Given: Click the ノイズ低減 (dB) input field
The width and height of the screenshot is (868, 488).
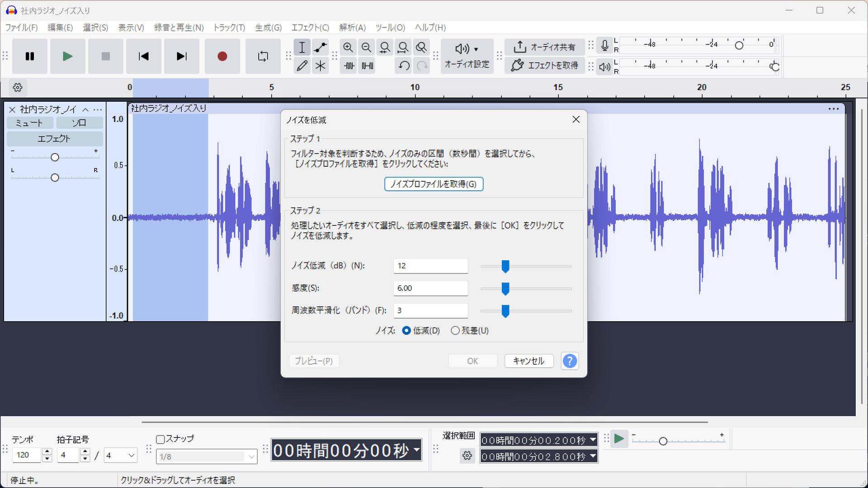Looking at the screenshot, I should [431, 266].
